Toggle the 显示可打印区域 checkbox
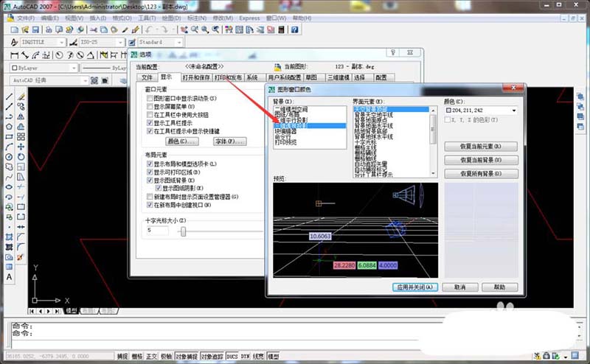Screen dimensions: 590x364 click(150, 171)
